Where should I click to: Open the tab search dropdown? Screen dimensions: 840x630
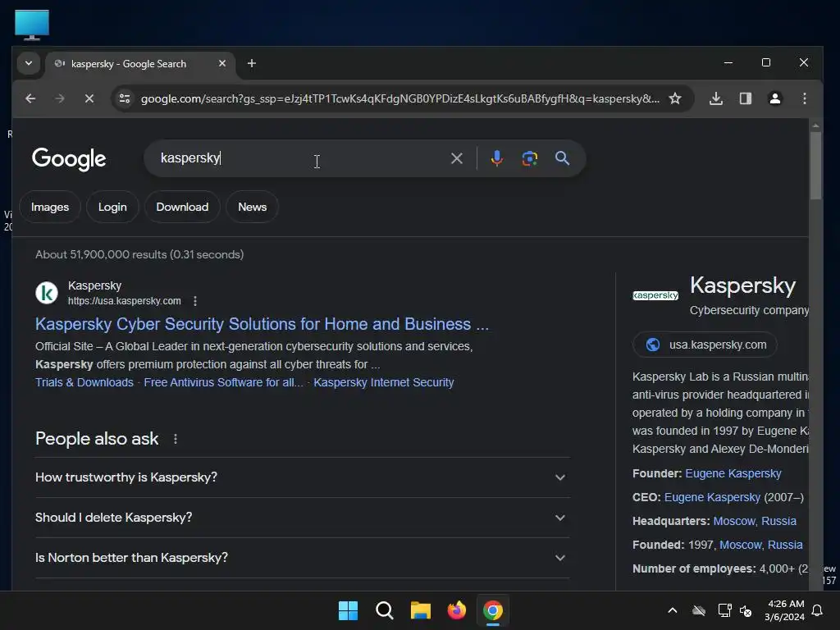pyautogui.click(x=29, y=63)
